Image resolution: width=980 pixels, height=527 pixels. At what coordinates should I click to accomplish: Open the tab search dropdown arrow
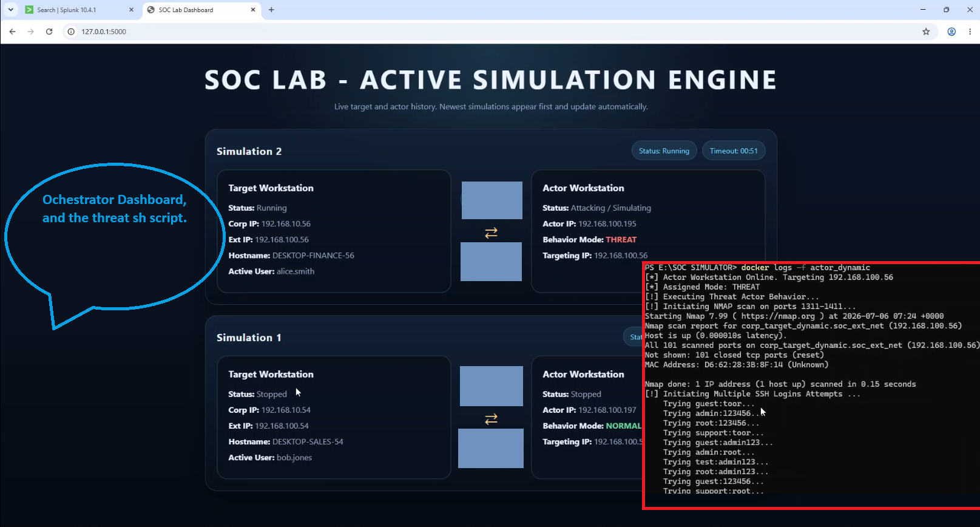pos(10,10)
